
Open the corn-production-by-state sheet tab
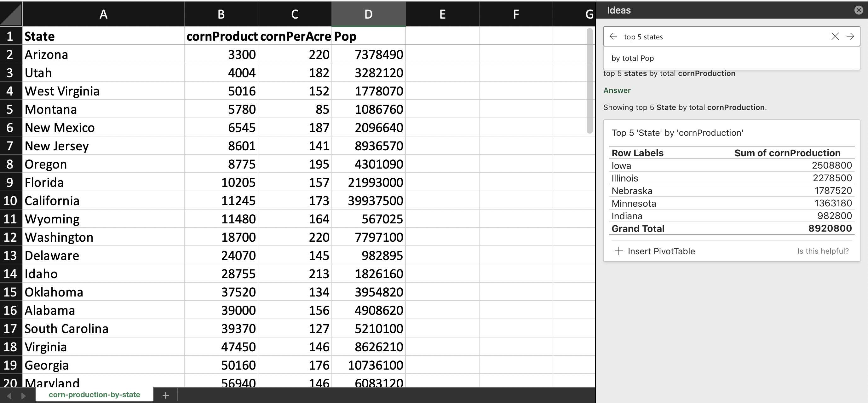point(94,394)
